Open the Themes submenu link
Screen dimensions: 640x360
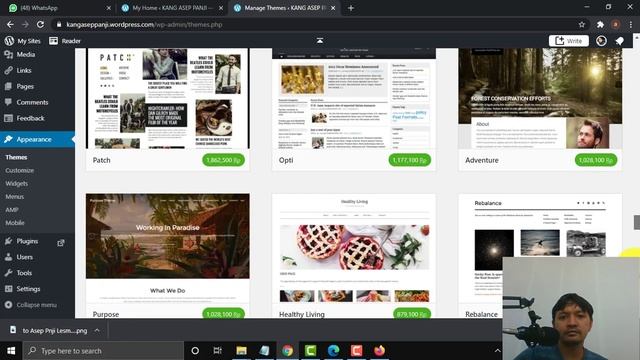click(16, 157)
